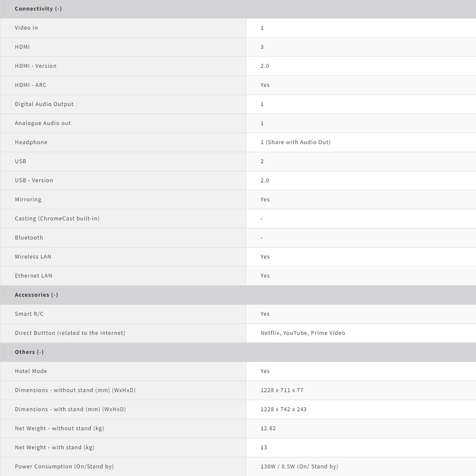Select the '1228 x 742 x 243' value

tap(283, 409)
